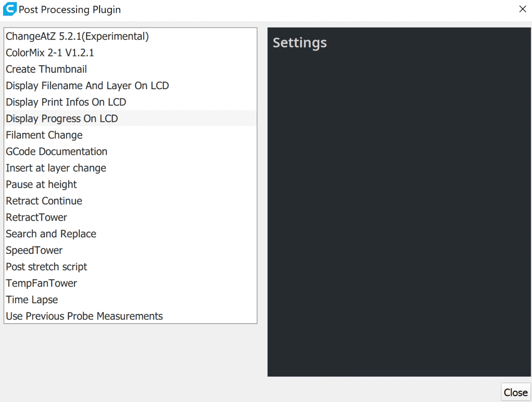Image resolution: width=532 pixels, height=402 pixels.
Task: Click the Close button at bottom
Action: tap(516, 392)
